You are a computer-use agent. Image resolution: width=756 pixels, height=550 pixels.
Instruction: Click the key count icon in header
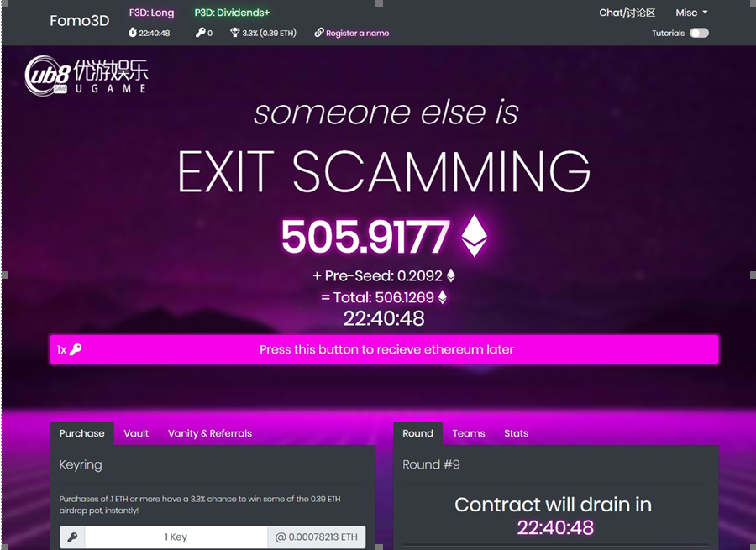[x=201, y=33]
